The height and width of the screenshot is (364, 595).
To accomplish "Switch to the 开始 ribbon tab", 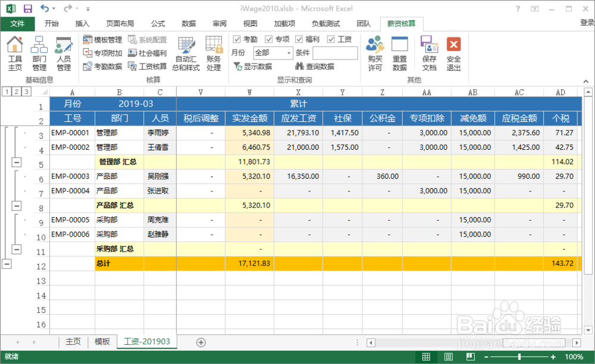I will [x=52, y=24].
